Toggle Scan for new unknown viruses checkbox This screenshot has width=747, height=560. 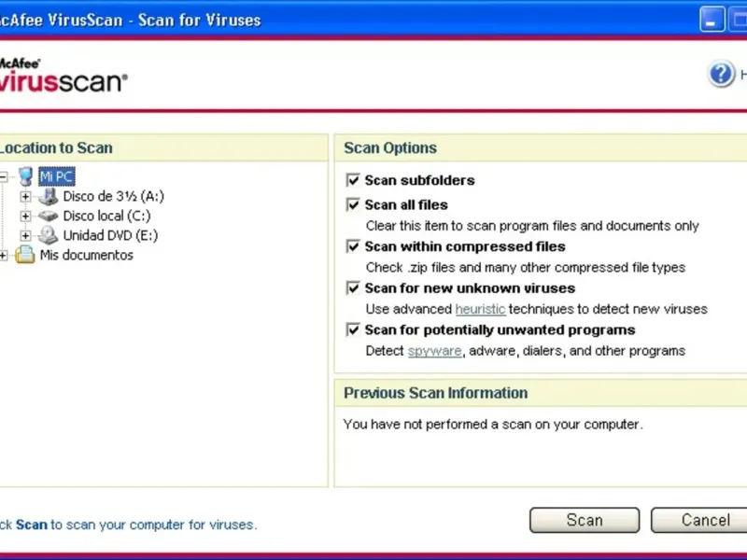[x=353, y=288]
